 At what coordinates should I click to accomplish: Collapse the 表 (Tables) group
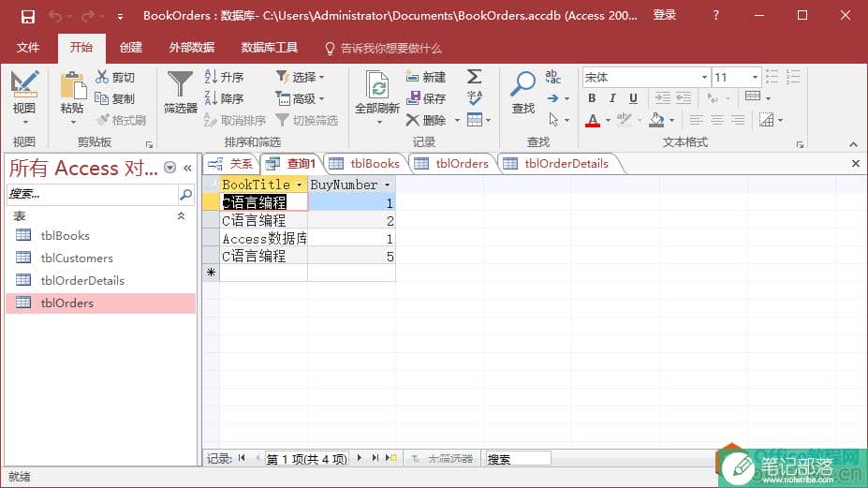click(x=181, y=216)
